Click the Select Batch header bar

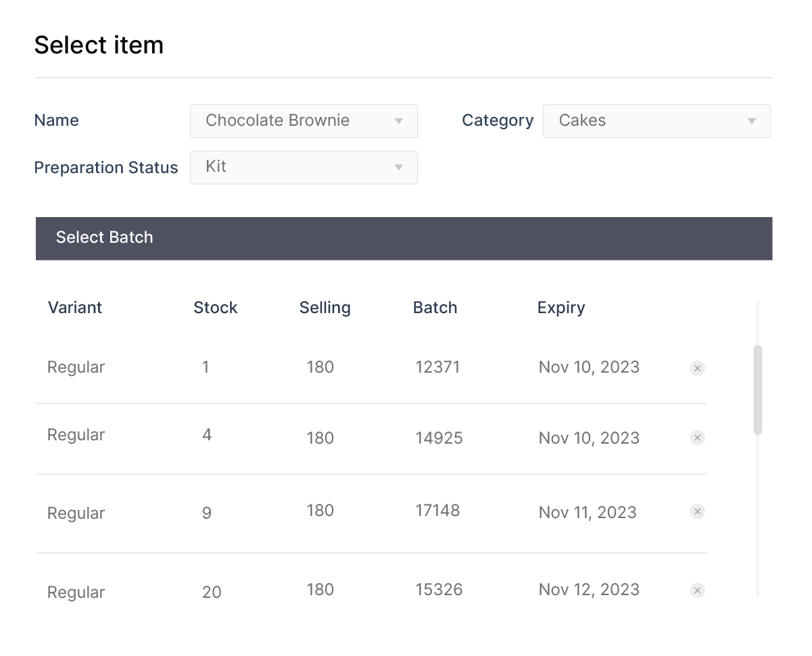point(404,238)
